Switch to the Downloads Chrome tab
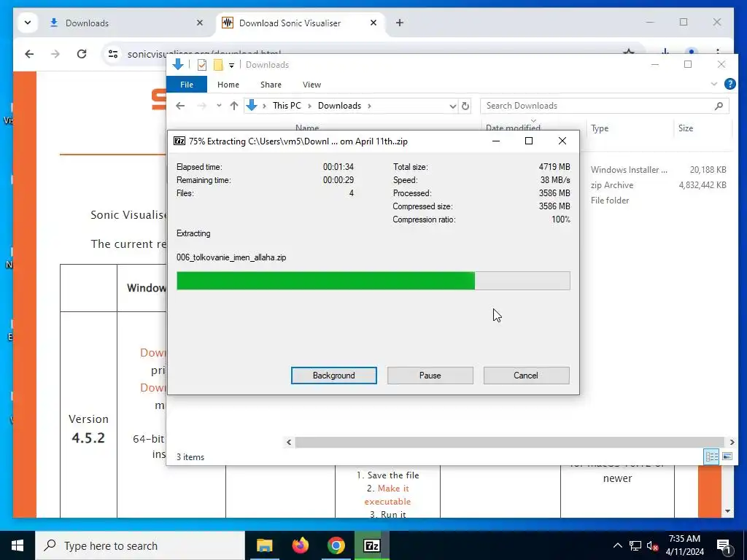The image size is (747, 560). point(126,23)
